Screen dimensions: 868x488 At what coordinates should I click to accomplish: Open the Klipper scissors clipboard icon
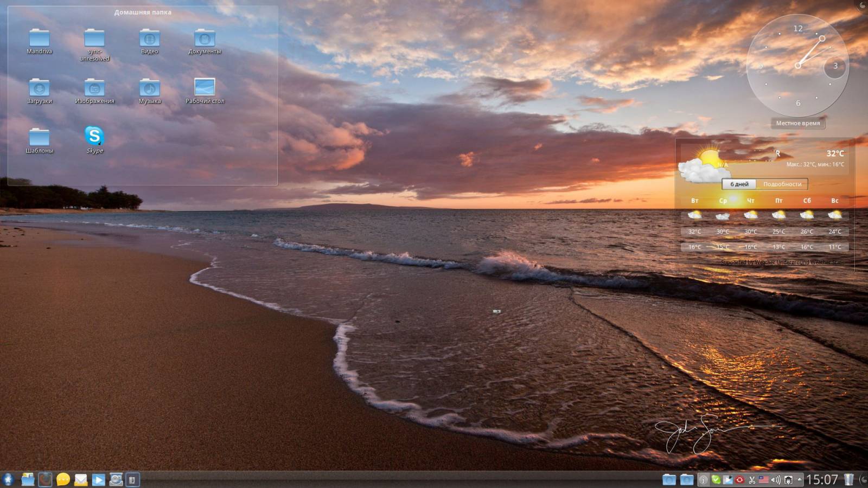click(752, 480)
